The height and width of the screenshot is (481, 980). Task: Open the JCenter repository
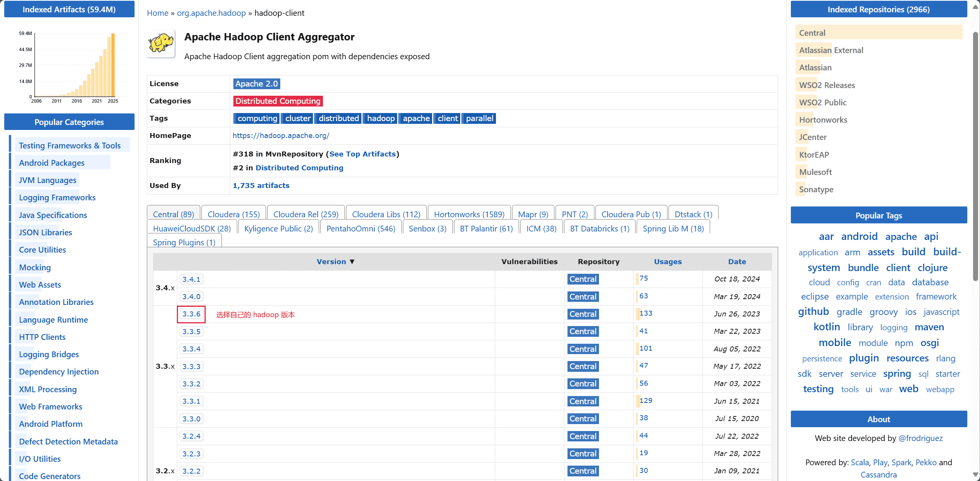coord(812,137)
